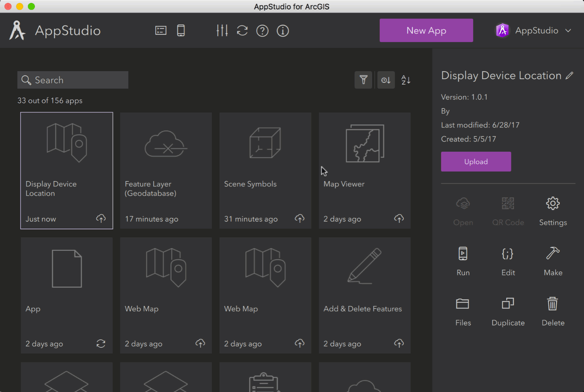Click the 'Just now' timestamp
Viewport: 584px width, 392px height.
[41, 219]
